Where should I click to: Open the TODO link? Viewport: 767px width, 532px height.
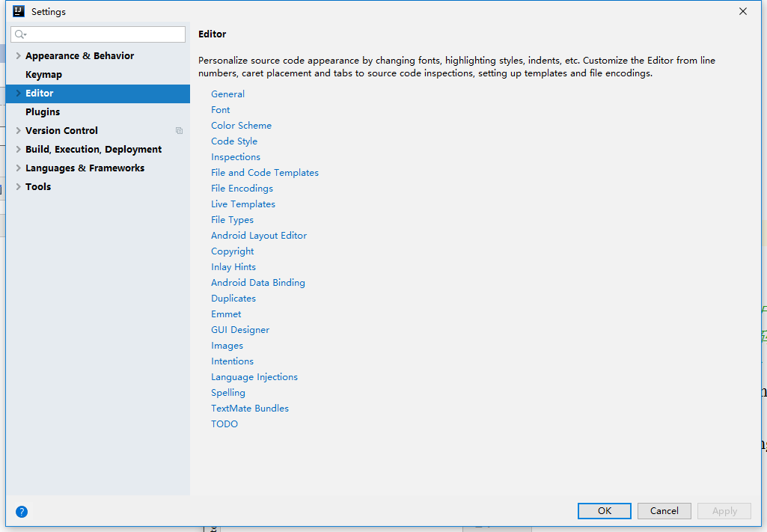224,424
